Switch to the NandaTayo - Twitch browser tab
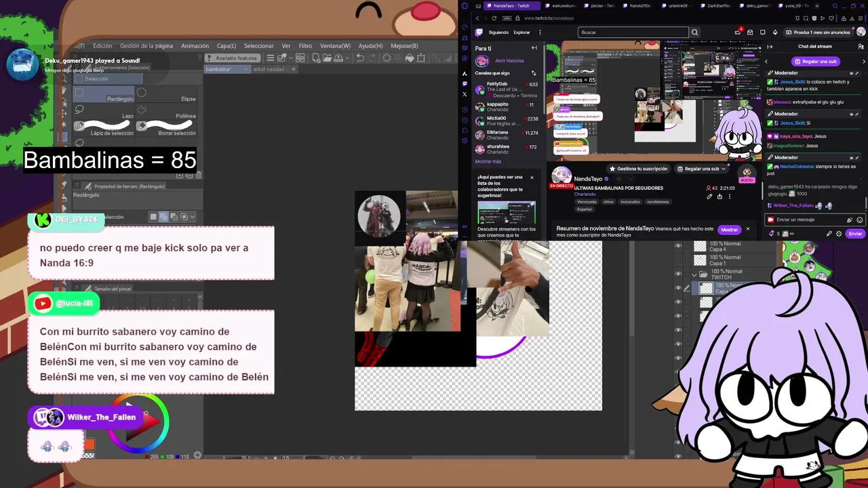Image resolution: width=868 pixels, height=488 pixels. (512, 5)
